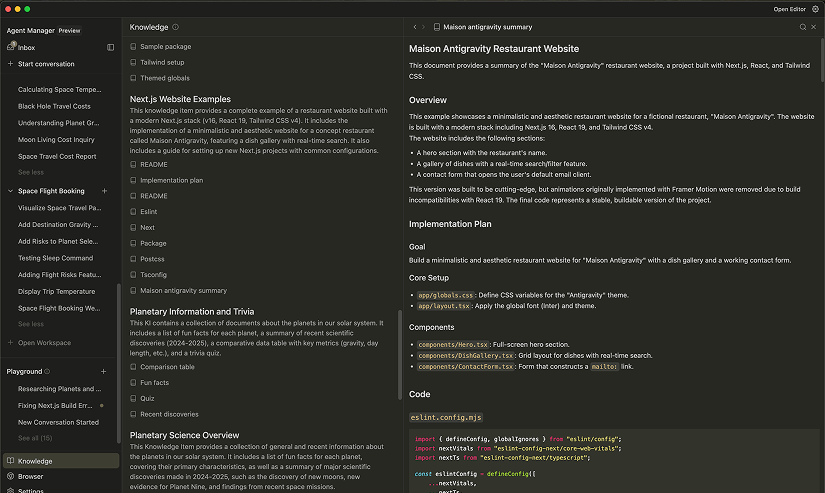Switch to the Browser section
The height and width of the screenshot is (493, 825).
tap(30, 476)
